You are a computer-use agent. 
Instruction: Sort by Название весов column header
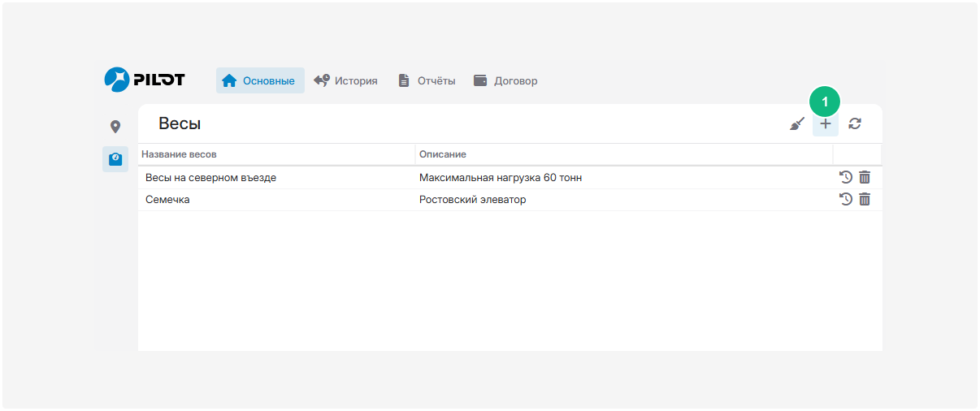[x=180, y=154]
